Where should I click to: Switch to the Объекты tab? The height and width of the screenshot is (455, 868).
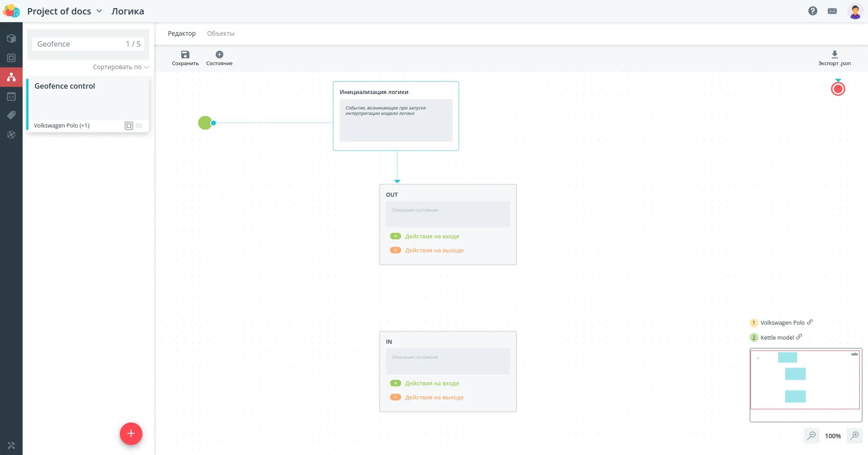pos(220,33)
